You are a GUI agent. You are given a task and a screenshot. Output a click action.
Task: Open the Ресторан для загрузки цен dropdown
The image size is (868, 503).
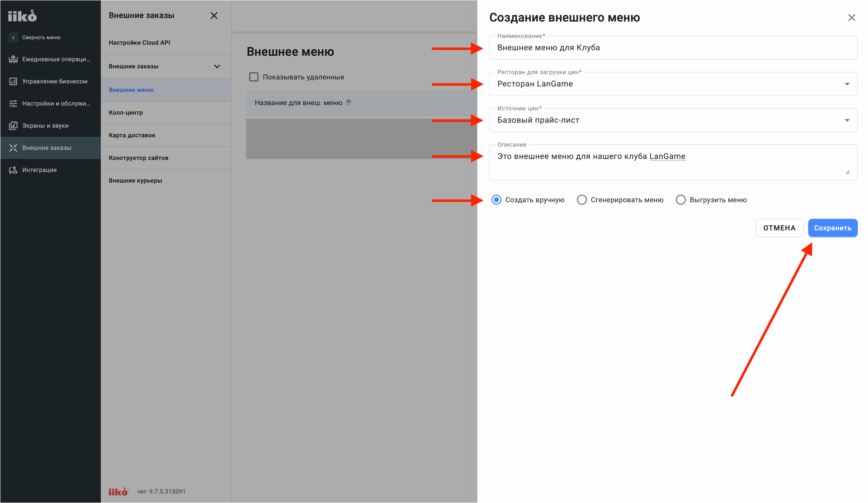point(673,84)
